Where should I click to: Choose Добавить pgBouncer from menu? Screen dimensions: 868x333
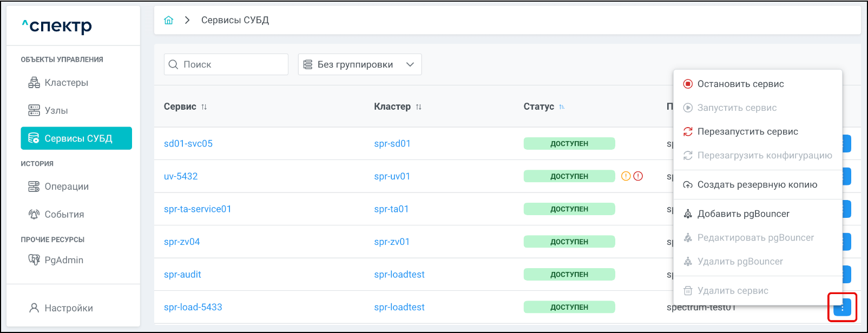(x=742, y=214)
